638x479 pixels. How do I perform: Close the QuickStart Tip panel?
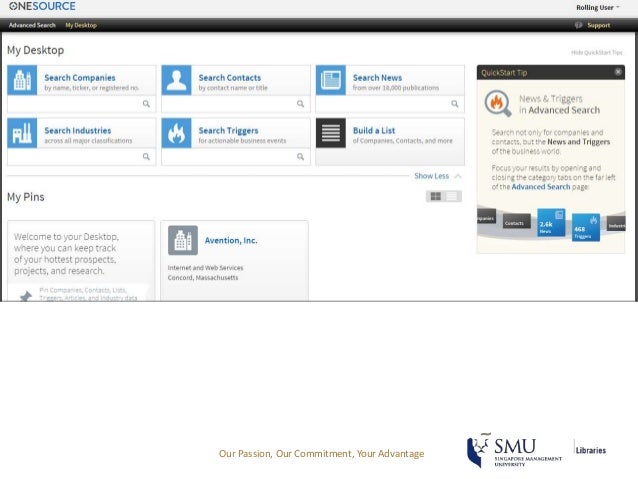(618, 72)
